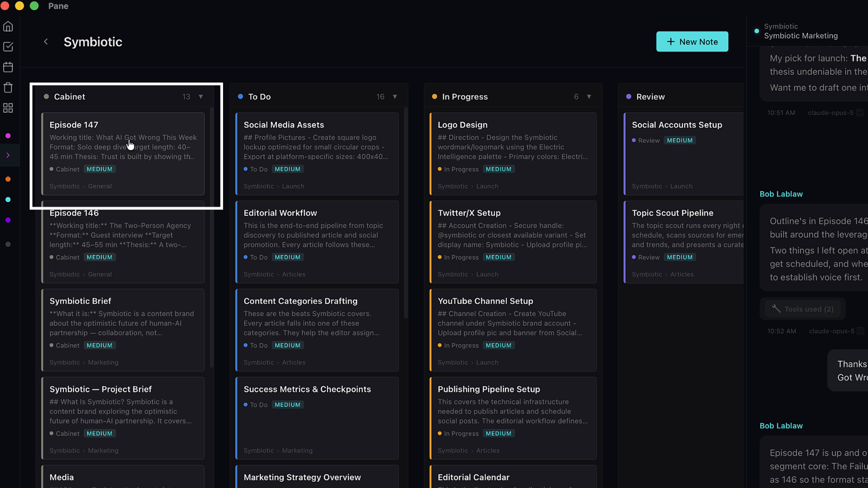Open Tools used (2) in chat
The image size is (868, 488).
pos(803,309)
